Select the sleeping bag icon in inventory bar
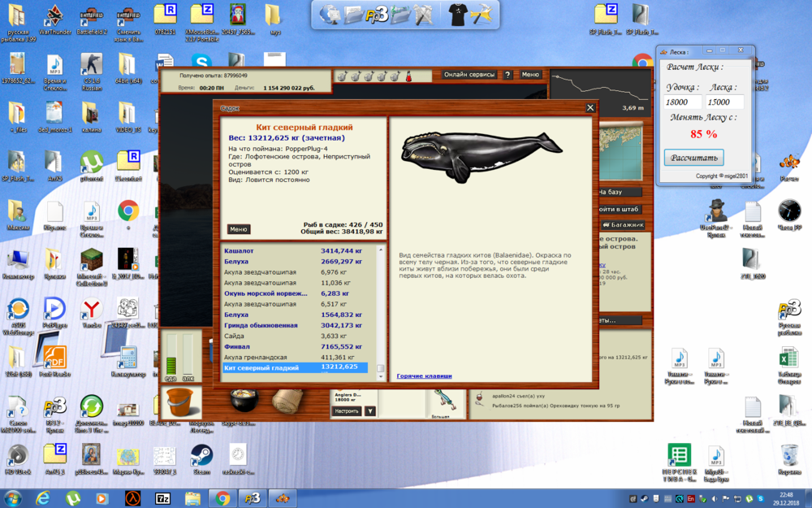This screenshot has height=508, width=812. pyautogui.click(x=288, y=401)
